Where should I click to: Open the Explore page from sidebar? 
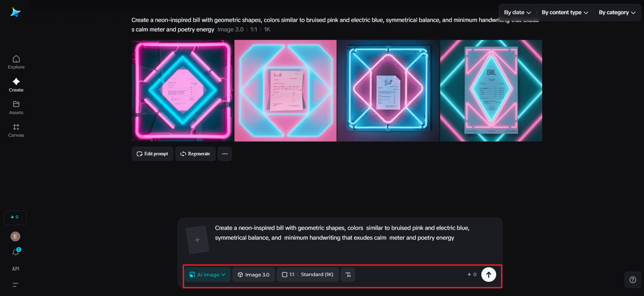click(16, 62)
